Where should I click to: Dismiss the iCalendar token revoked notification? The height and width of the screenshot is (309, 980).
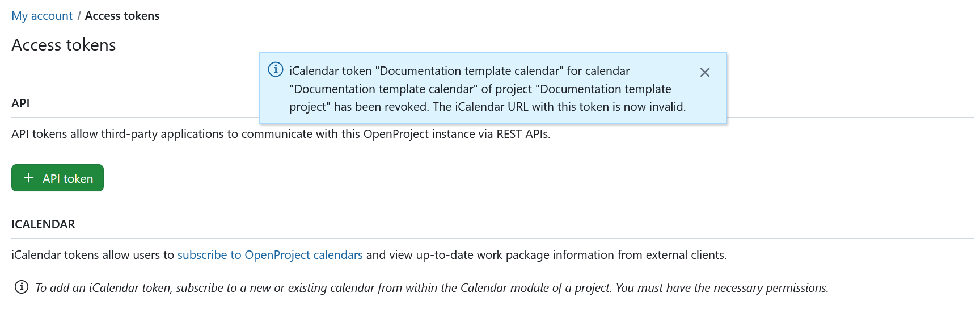click(704, 72)
